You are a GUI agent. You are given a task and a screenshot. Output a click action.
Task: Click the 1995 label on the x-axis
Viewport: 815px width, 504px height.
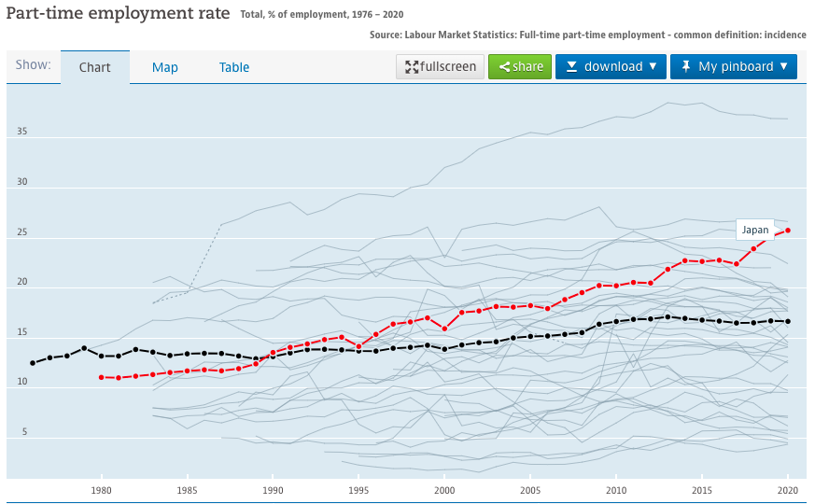[x=358, y=490]
